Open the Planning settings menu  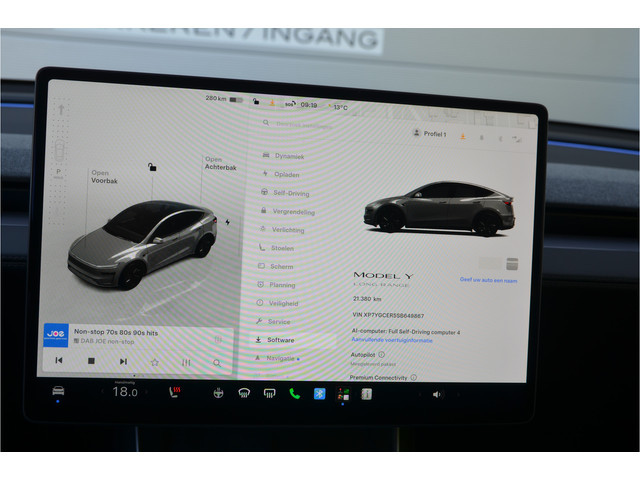point(276,284)
